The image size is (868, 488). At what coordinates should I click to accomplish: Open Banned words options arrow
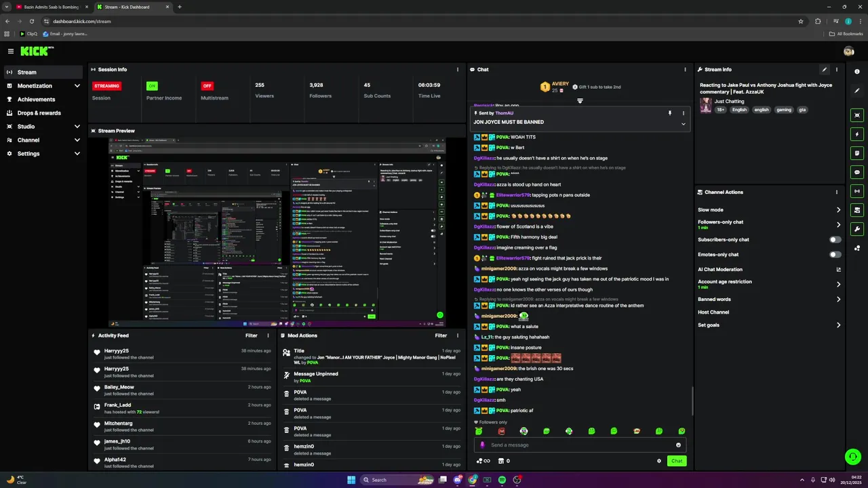click(x=838, y=300)
